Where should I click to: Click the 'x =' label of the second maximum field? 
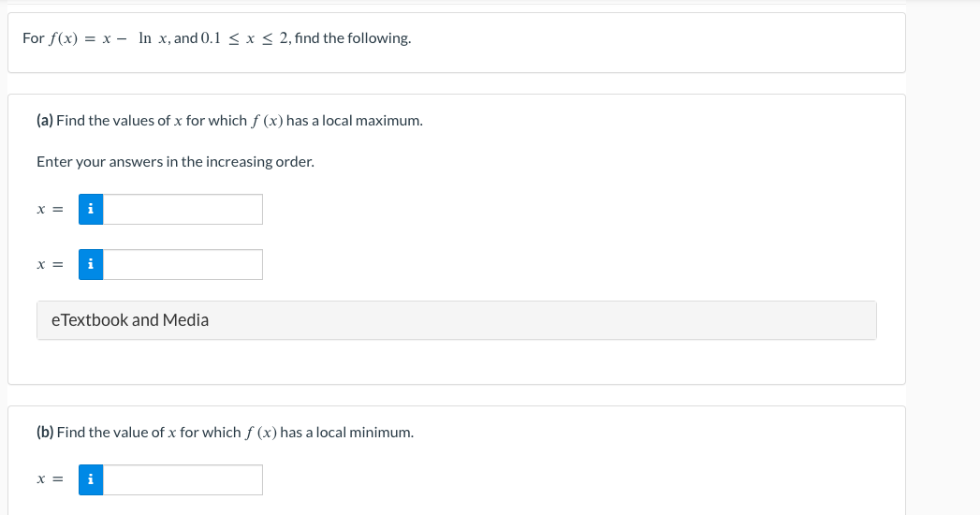(x=50, y=264)
